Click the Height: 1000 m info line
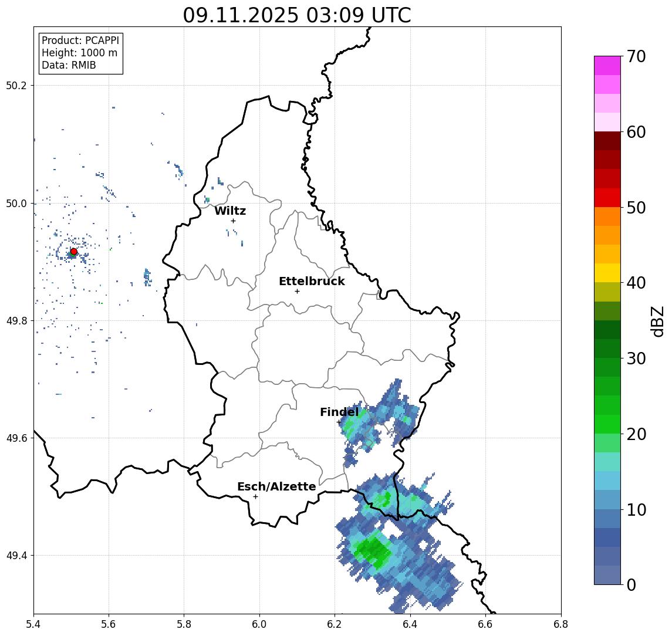The height and width of the screenshot is (636, 672). (x=79, y=53)
